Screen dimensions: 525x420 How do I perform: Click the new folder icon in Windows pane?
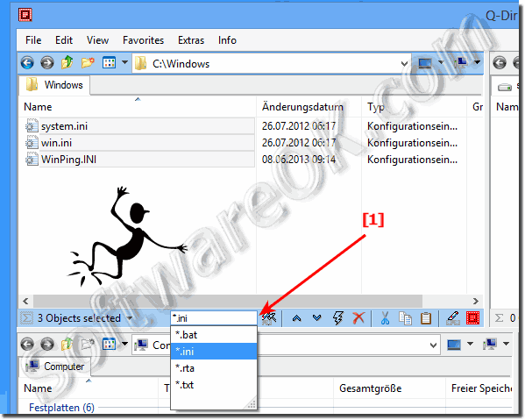click(88, 62)
